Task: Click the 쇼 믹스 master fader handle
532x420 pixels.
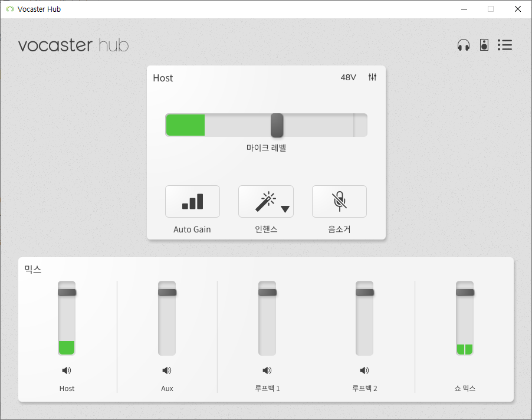Action: click(465, 292)
